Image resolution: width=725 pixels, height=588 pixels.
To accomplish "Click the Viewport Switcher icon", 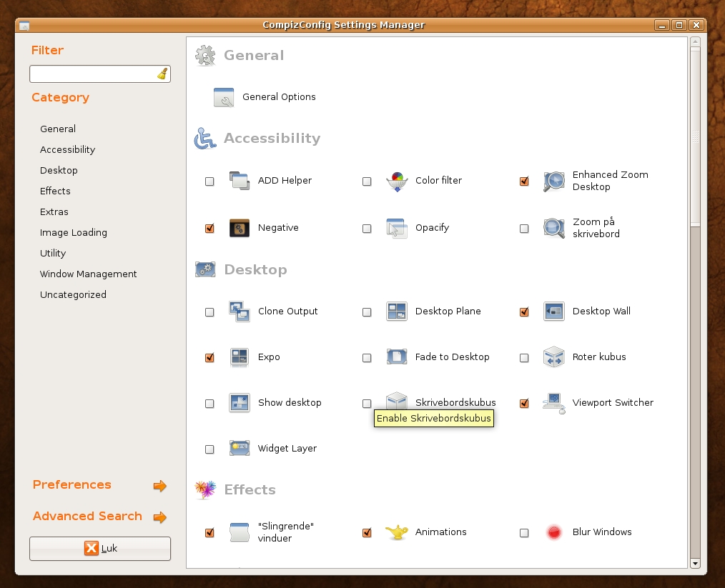I will pos(554,403).
